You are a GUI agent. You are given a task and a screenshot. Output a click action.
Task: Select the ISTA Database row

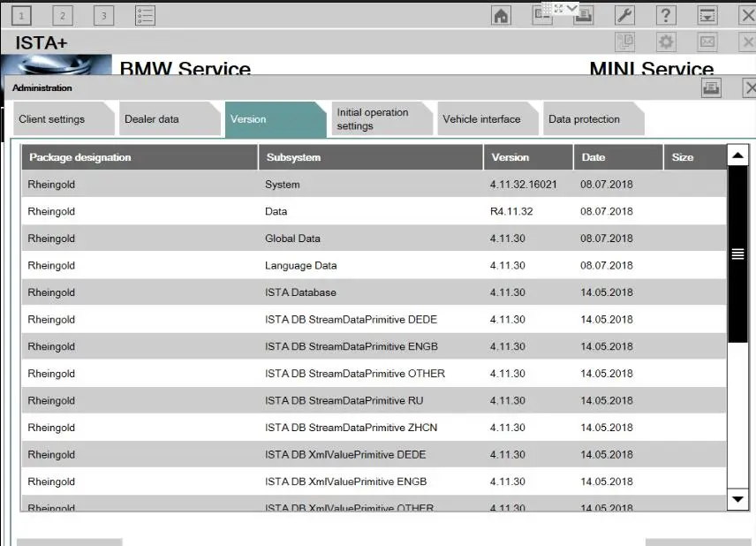[x=374, y=292]
